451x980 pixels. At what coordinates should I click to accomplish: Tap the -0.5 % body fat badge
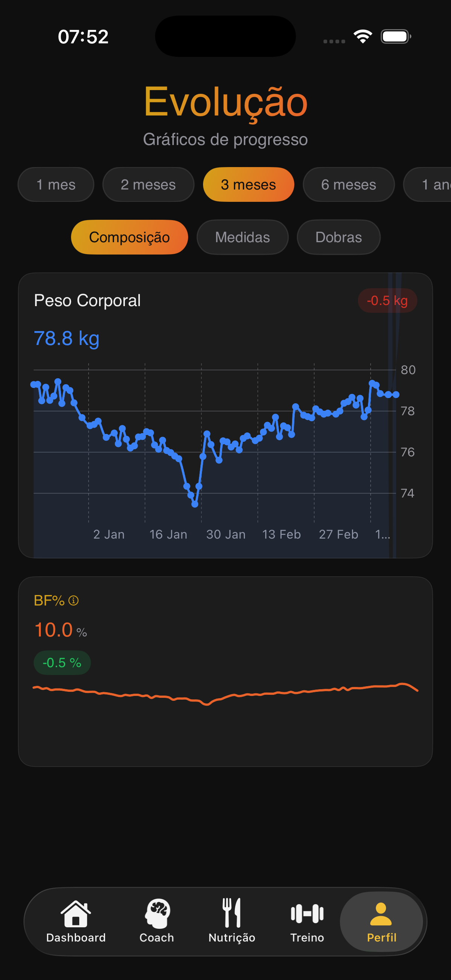click(62, 663)
